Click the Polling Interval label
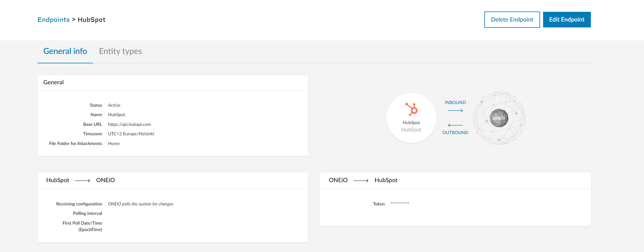Viewport: 644px width, 252px height. point(88,213)
